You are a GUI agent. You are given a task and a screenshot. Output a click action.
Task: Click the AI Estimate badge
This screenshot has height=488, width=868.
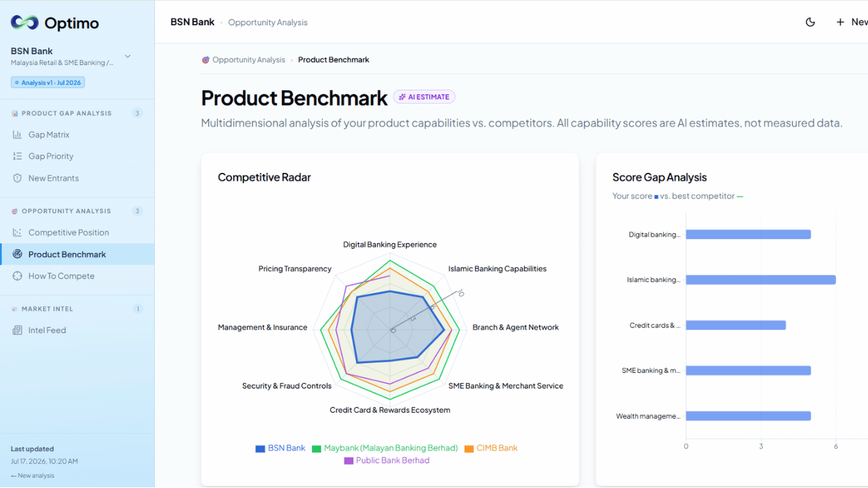[425, 97]
